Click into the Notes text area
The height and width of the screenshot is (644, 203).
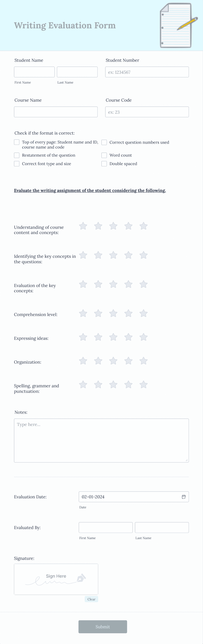point(101,440)
